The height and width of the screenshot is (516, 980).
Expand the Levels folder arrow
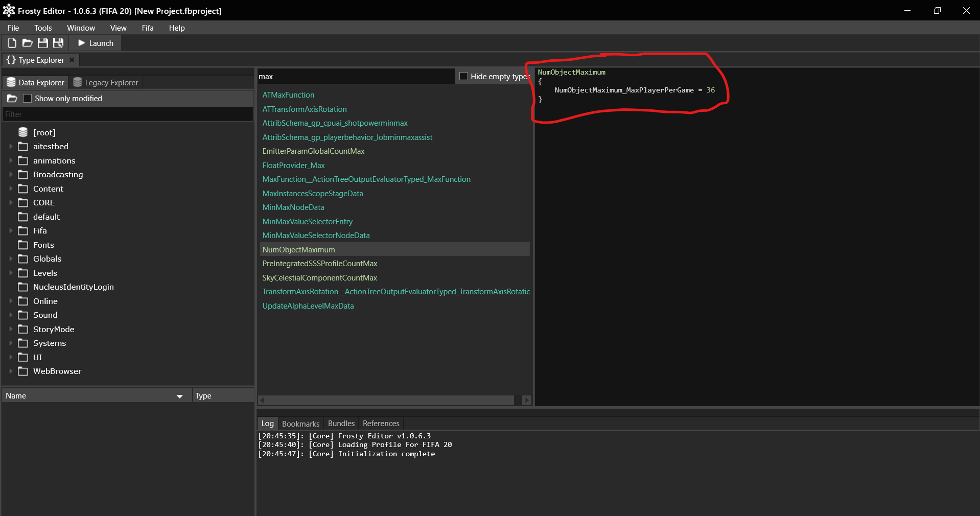click(x=11, y=273)
